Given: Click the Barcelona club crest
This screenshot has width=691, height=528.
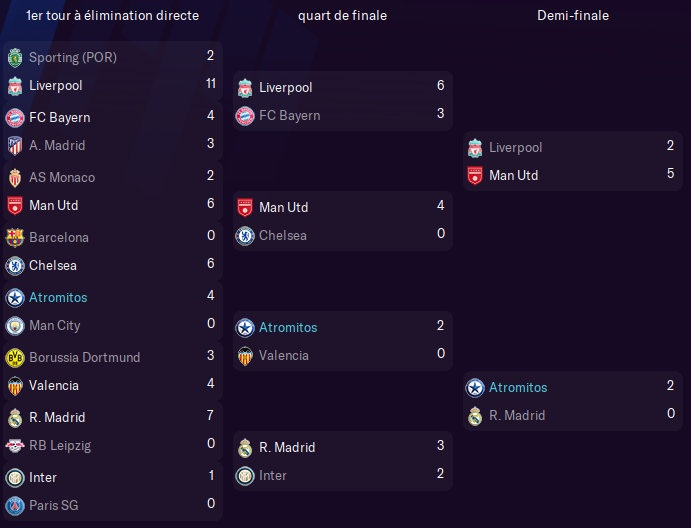Looking at the screenshot, I should 15,238.
